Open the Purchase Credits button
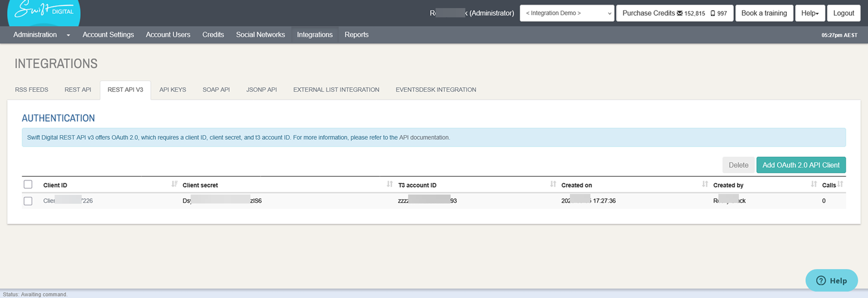Screen dimensions: 868x298 coord(674,13)
